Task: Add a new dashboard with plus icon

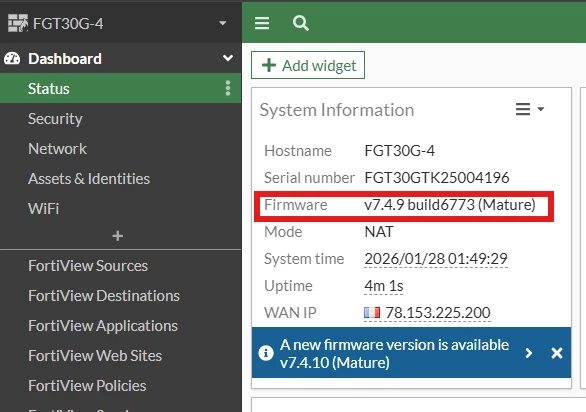Action: coord(118,236)
